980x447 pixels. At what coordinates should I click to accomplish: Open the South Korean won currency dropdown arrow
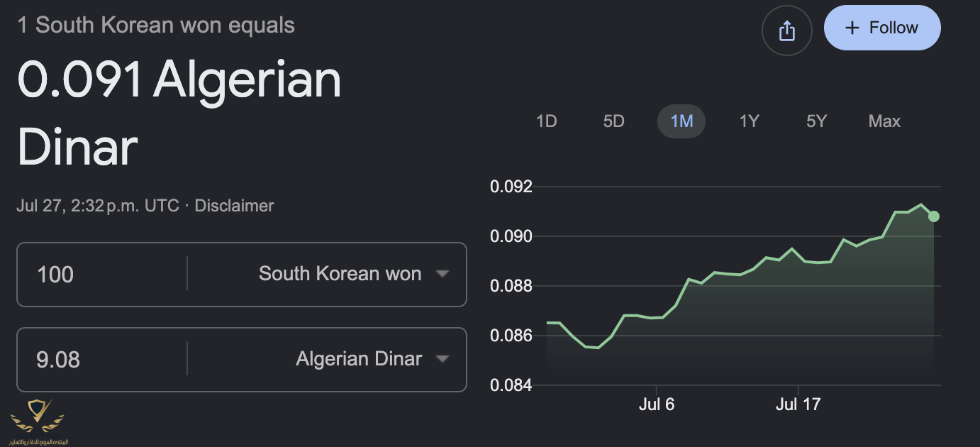(442, 274)
